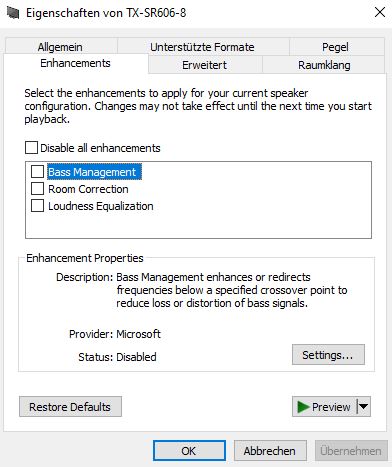Enable the Disable all enhancements checkbox
Screen dimensions: 392x467
[x=31, y=147]
